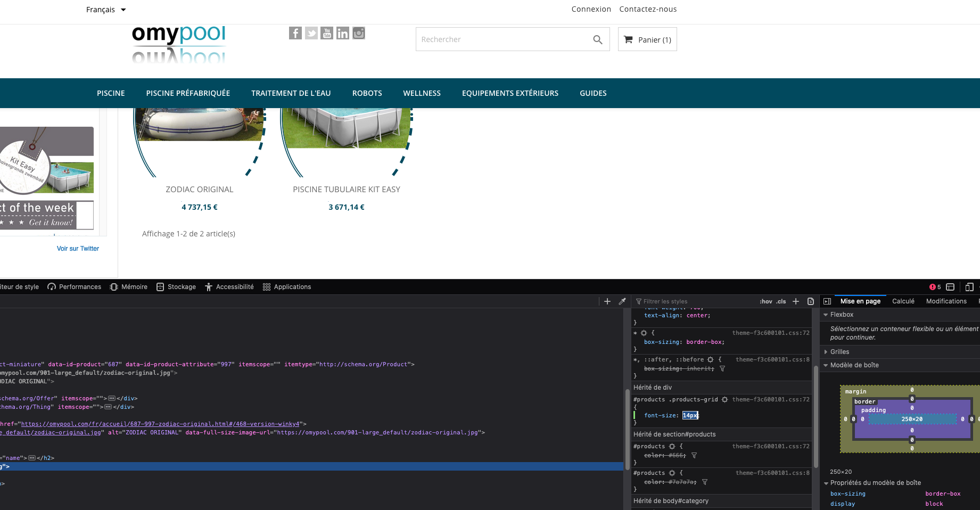Highlight elements matching #products .products-grid selector
Viewport: 980px width, 510px height.
(x=724, y=400)
